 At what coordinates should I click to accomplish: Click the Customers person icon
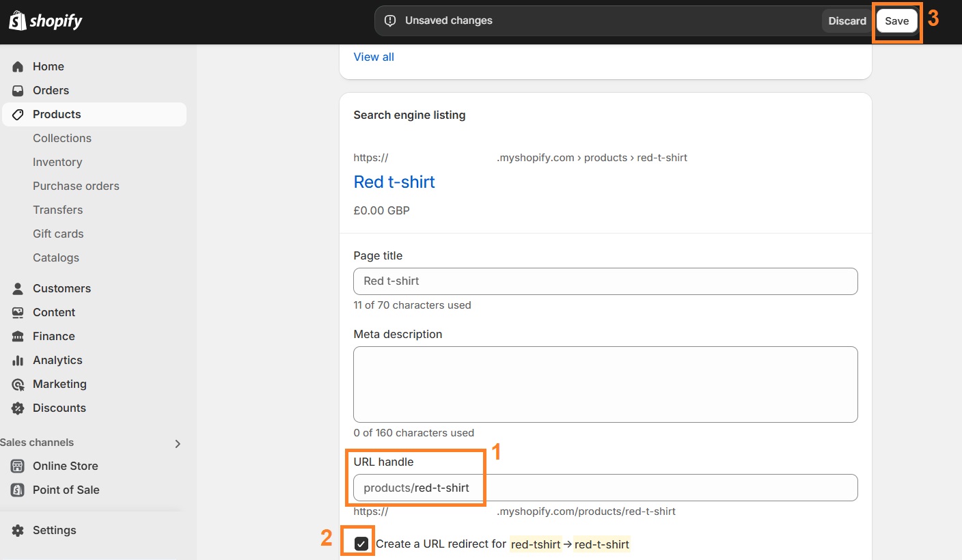click(18, 288)
